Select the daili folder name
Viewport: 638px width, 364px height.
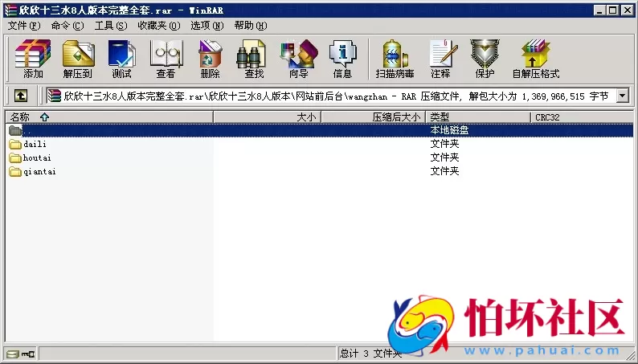click(35, 145)
